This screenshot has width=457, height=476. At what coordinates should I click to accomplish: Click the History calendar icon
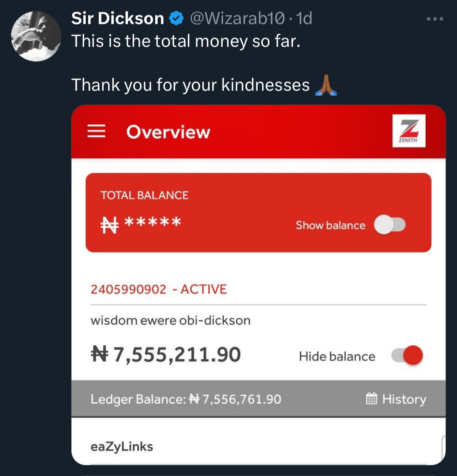coord(371,399)
